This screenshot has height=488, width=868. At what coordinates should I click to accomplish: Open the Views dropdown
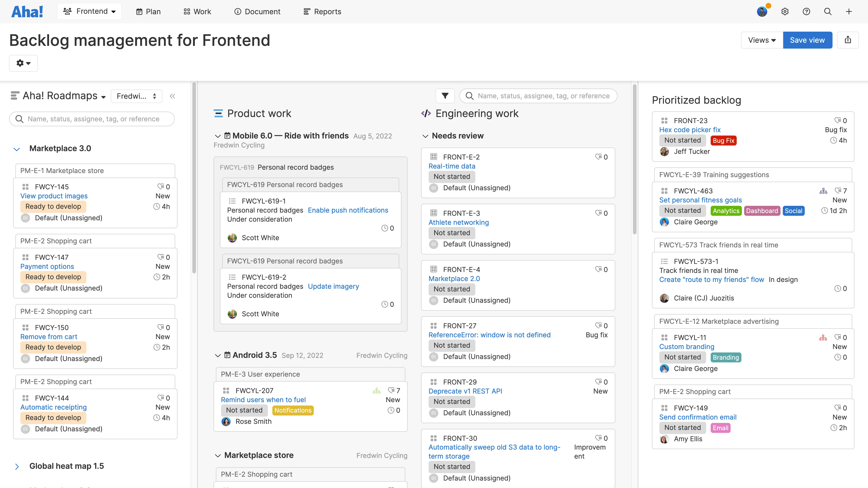point(761,40)
